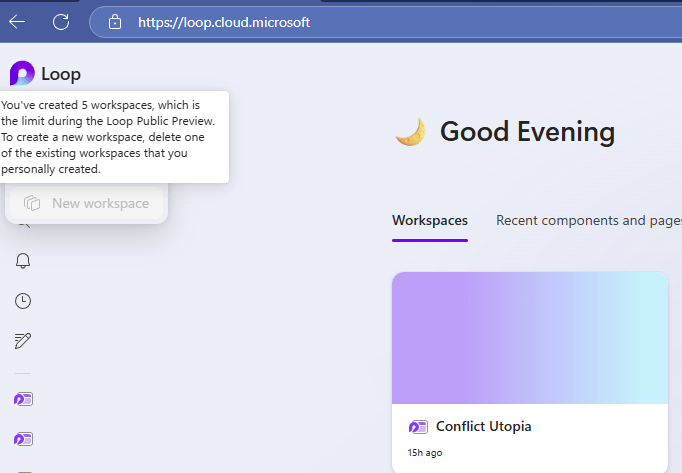Open Ideas with the pencil notes icon
The image size is (682, 473).
pos(23,341)
